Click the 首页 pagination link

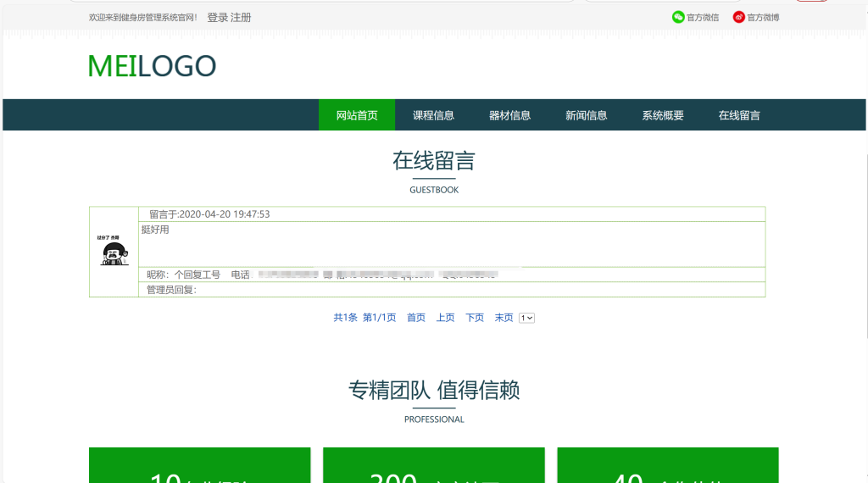(x=415, y=318)
